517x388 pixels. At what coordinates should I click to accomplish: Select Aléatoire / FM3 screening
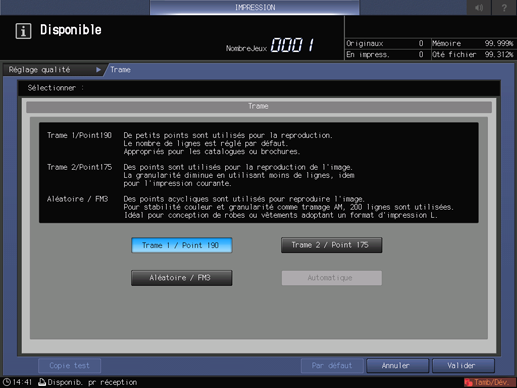[182, 278]
